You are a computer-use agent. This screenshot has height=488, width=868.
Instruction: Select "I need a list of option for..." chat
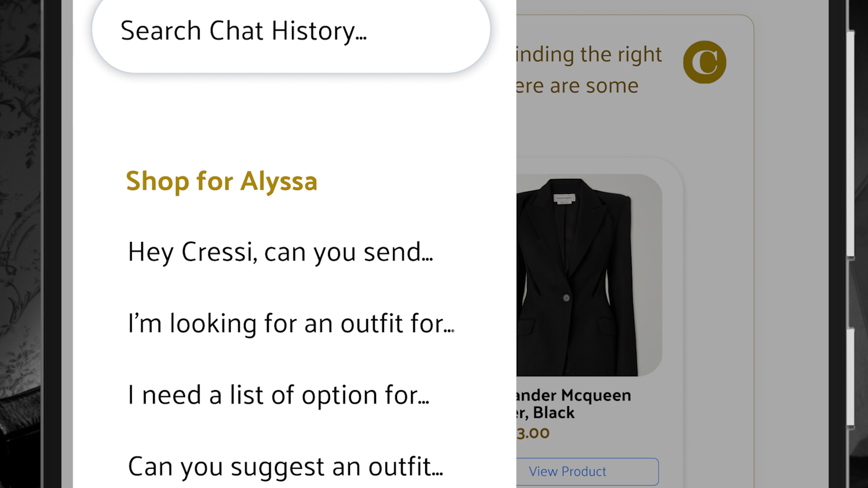[x=278, y=395]
